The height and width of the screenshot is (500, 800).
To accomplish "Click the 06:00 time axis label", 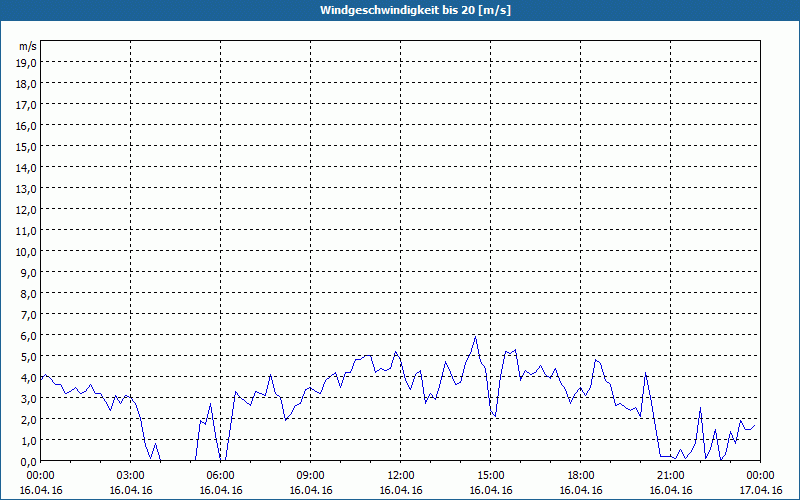I will (221, 476).
